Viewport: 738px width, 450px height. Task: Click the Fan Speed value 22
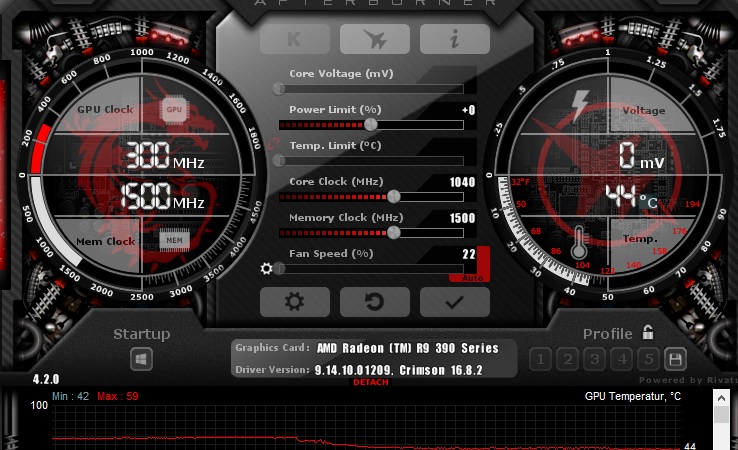pyautogui.click(x=469, y=254)
